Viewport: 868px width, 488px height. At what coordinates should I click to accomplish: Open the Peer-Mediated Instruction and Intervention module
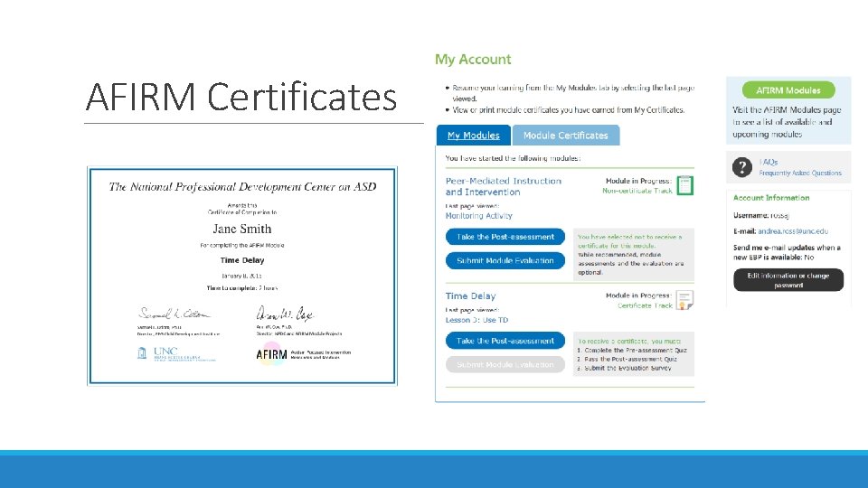tap(504, 186)
